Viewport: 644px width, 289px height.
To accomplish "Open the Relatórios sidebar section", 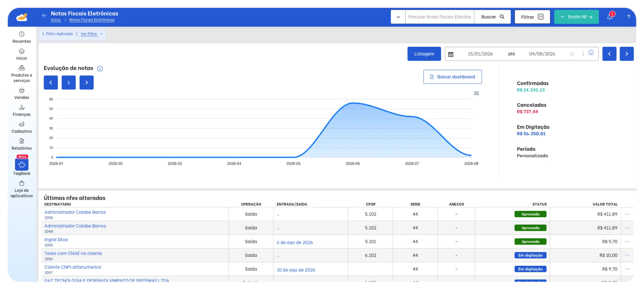I will (21, 144).
